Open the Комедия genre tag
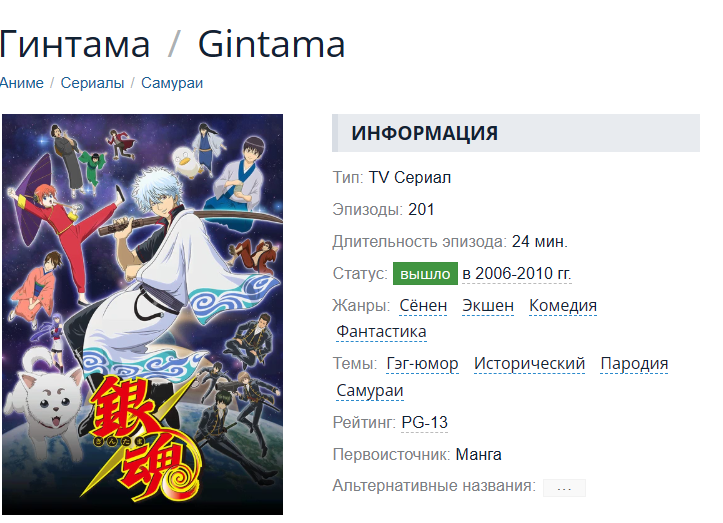Image resolution: width=723 pixels, height=523 pixels. tap(563, 306)
